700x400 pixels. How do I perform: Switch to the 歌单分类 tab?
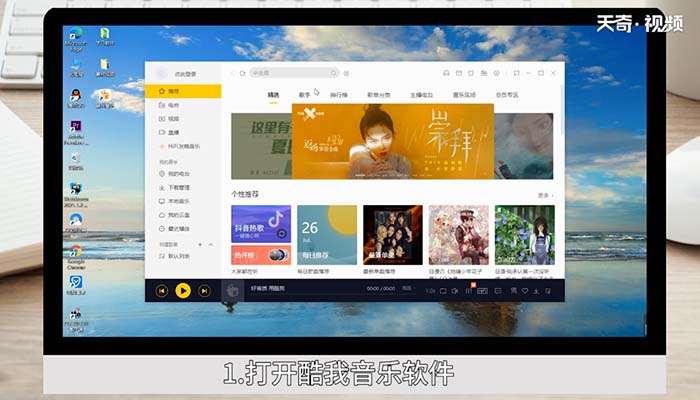379,95
